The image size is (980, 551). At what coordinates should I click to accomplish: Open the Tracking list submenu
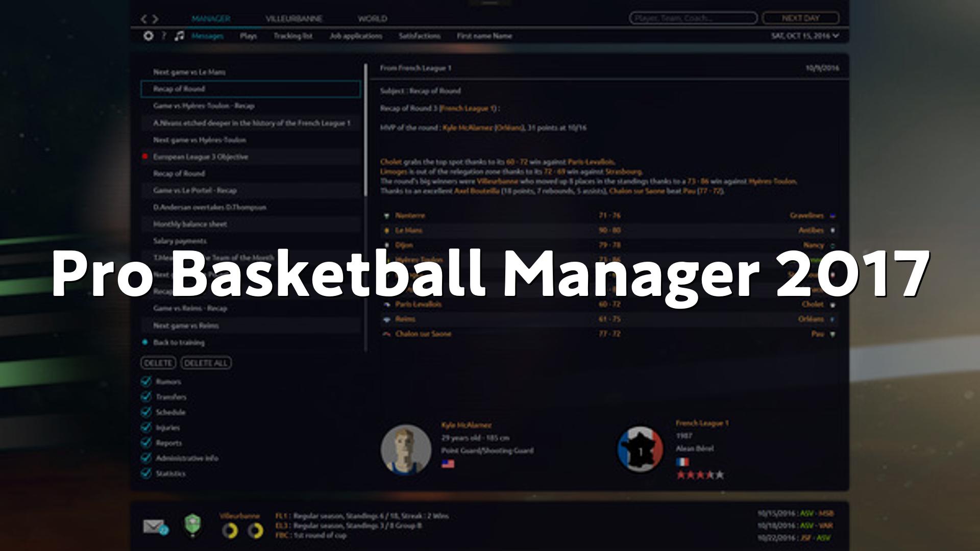coord(292,36)
